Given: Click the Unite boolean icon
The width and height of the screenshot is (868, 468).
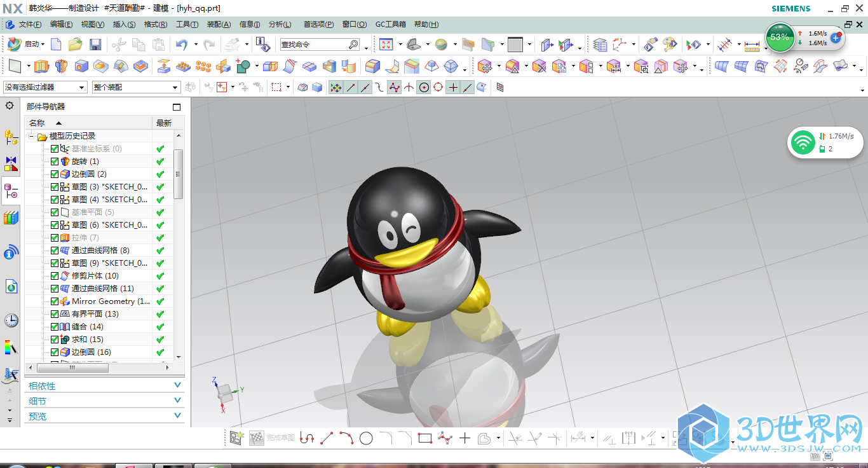Looking at the screenshot, I should click(243, 66).
